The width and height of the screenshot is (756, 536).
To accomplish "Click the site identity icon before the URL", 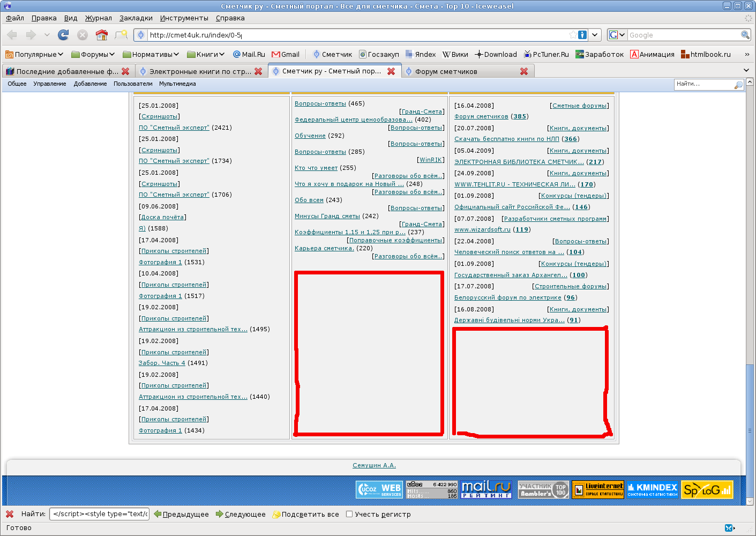I will click(141, 35).
